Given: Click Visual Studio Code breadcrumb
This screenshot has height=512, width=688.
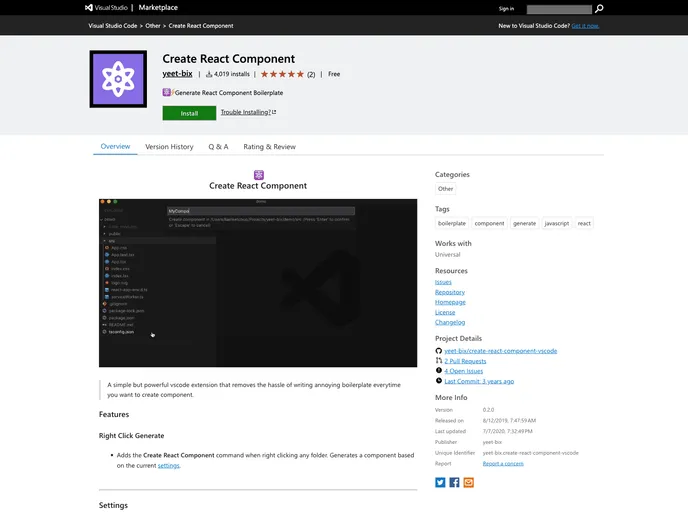Looking at the screenshot, I should click(x=113, y=26).
